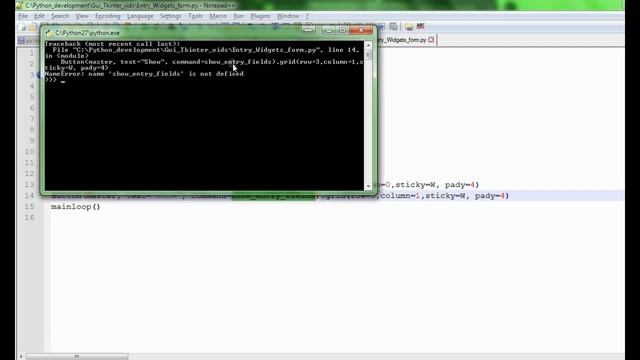Open the ? help menu
The height and width of the screenshot is (360, 640).
click(307, 16)
